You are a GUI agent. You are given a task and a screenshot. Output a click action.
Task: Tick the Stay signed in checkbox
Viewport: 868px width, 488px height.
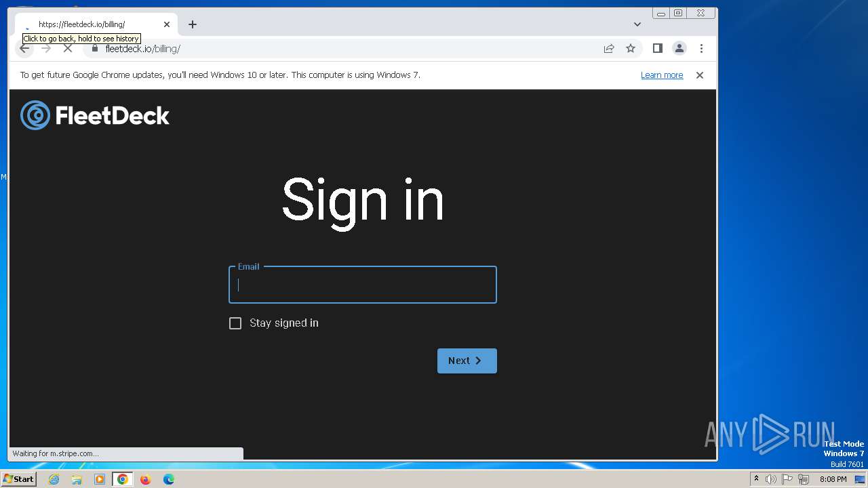click(235, 323)
